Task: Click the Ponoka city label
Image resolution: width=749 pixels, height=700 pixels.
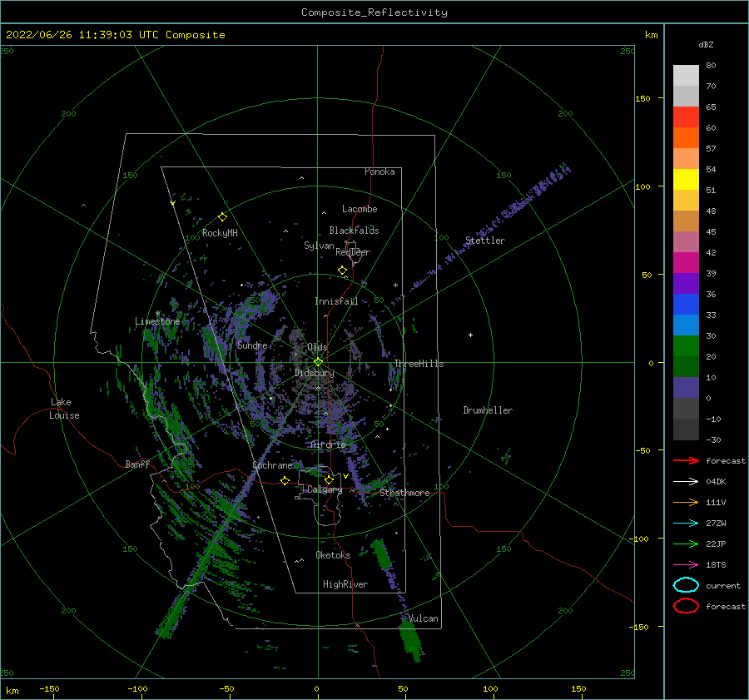Action: [379, 171]
